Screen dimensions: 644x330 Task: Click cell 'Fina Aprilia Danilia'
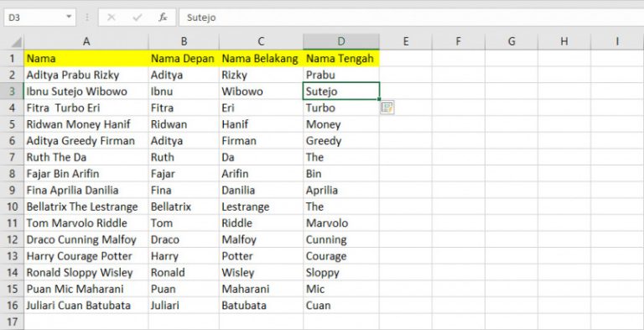[x=86, y=190]
